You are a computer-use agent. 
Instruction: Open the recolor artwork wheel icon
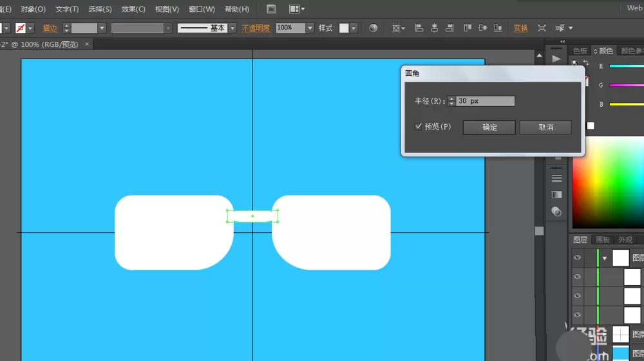tap(373, 28)
